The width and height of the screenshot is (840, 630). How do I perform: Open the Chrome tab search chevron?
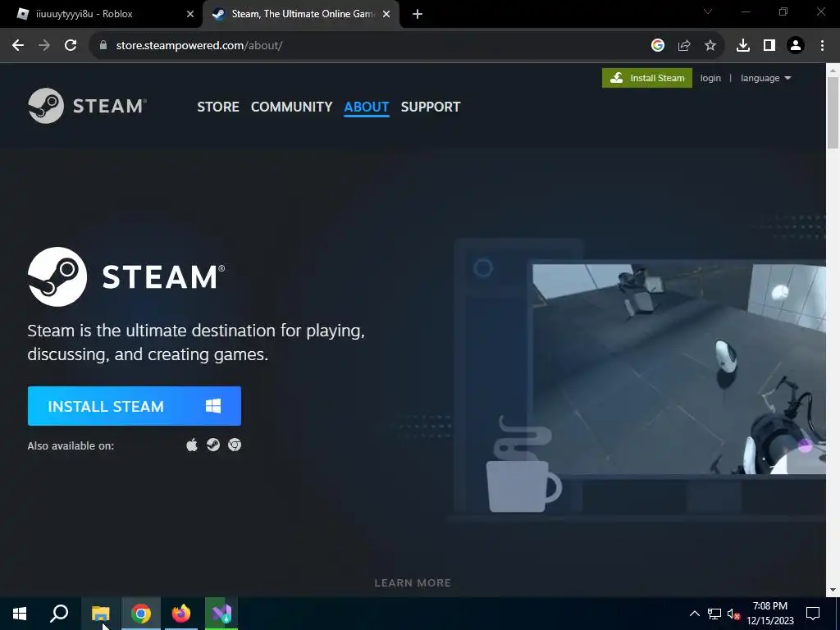click(x=708, y=11)
